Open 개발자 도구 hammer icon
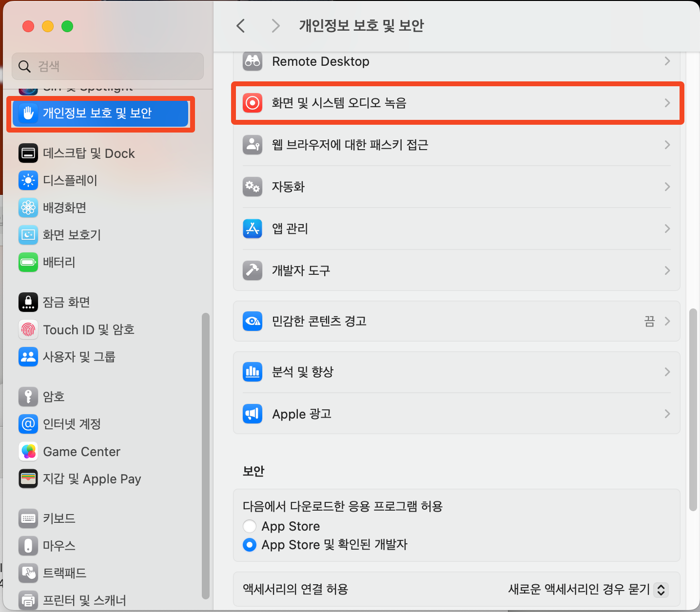700x612 pixels. point(253,270)
